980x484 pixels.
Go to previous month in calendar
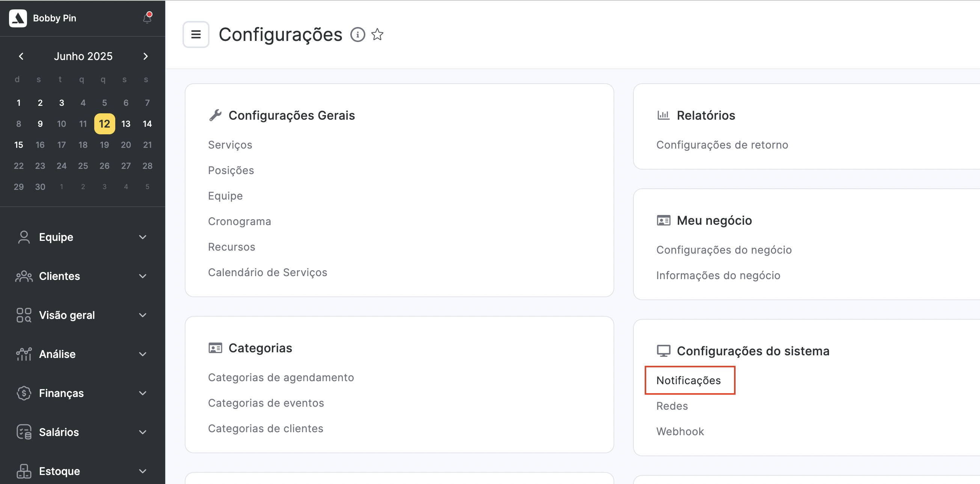[x=21, y=56]
